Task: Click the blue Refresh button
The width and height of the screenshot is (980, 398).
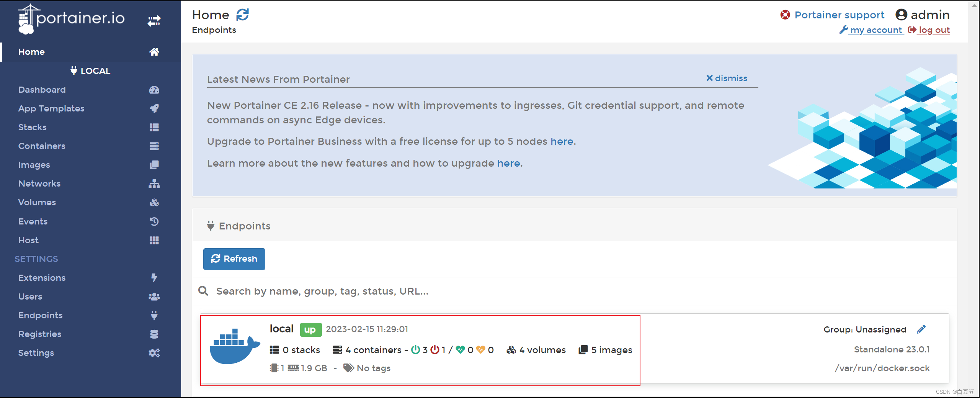Action: tap(234, 259)
